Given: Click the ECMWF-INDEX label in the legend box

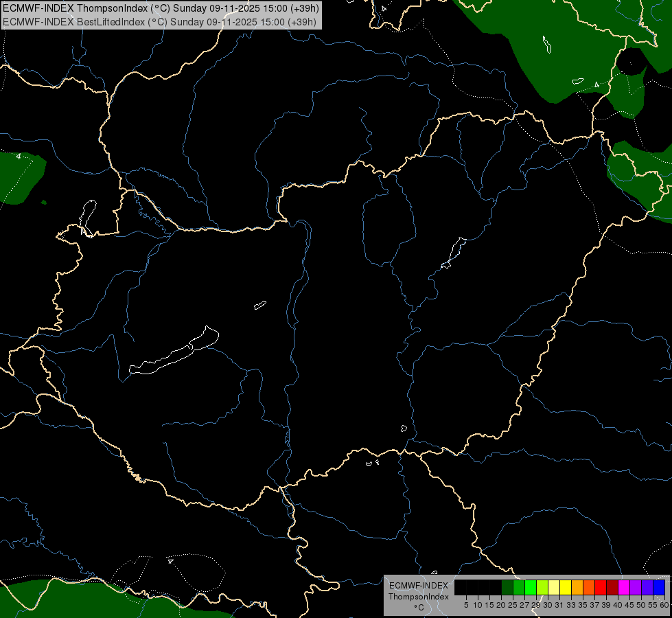Looking at the screenshot, I should [419, 586].
